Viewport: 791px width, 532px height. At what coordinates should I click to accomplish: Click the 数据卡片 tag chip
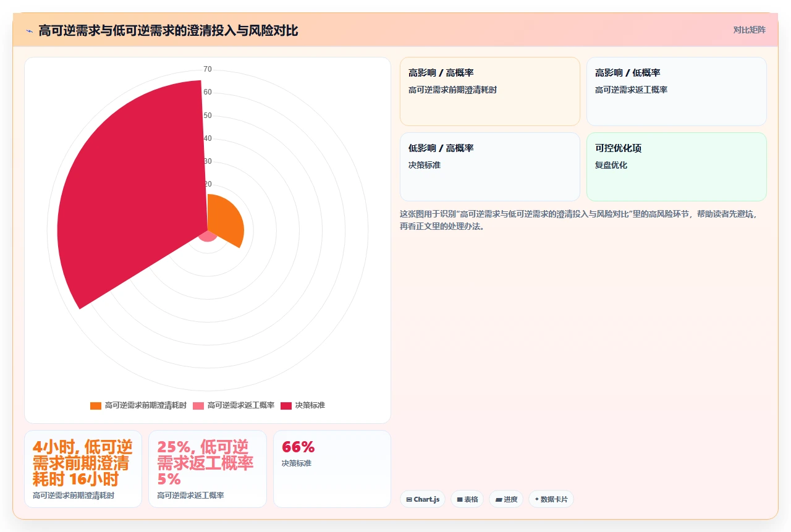551,499
